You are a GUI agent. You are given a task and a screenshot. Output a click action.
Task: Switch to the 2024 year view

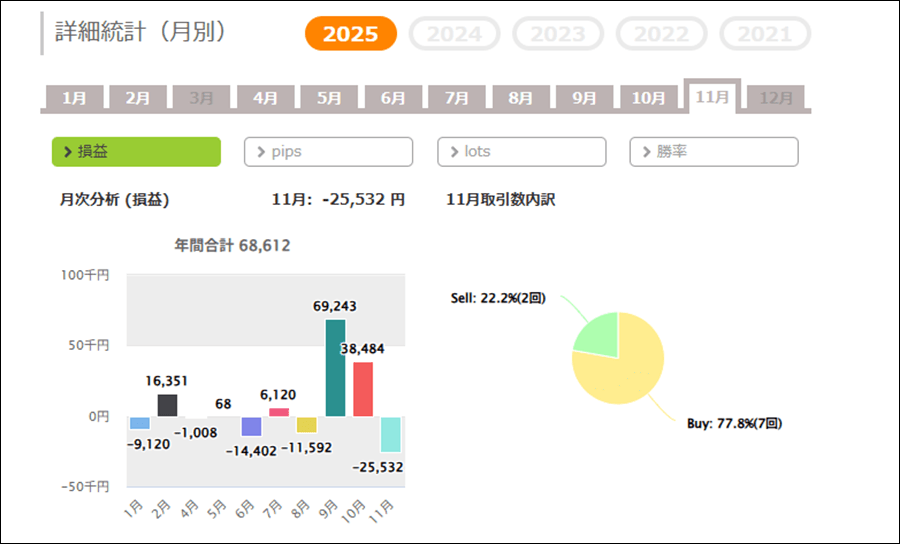click(x=455, y=34)
